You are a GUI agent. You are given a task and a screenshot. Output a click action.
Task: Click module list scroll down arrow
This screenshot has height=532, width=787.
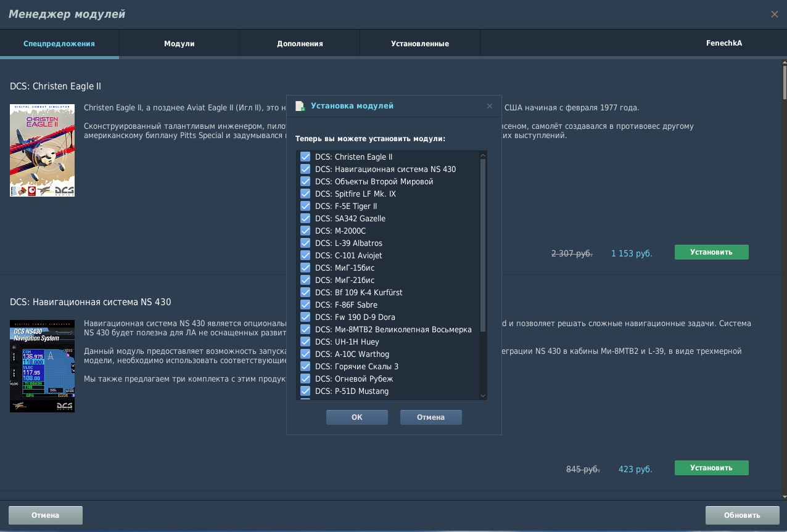[483, 396]
